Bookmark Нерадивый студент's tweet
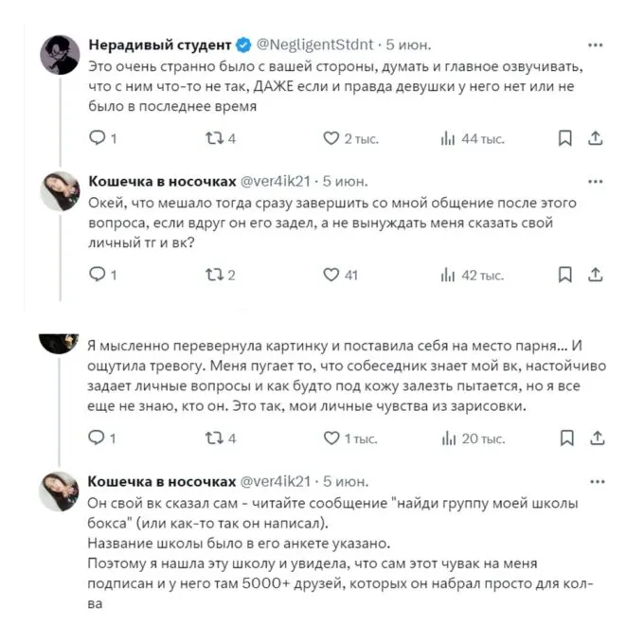 click(565, 139)
